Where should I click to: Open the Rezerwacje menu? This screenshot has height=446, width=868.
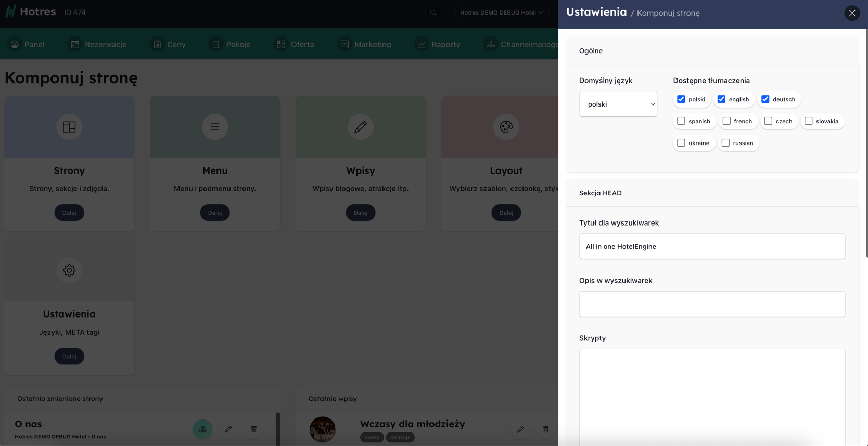click(98, 44)
